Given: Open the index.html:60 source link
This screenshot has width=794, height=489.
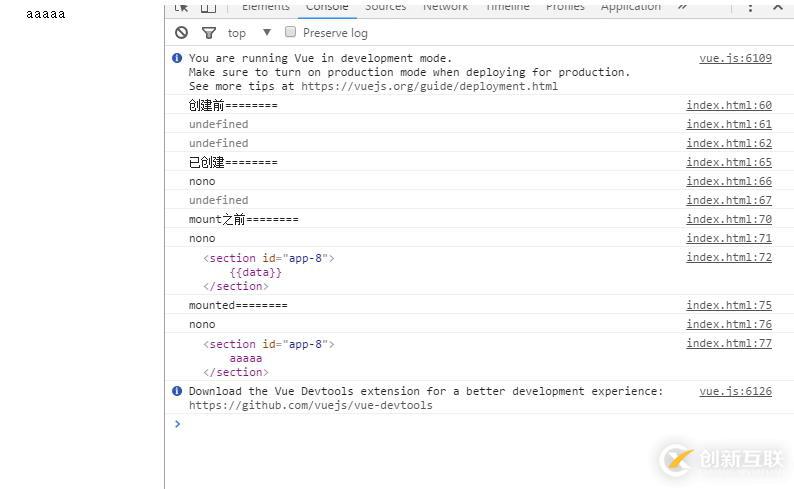Looking at the screenshot, I should click(728, 105).
